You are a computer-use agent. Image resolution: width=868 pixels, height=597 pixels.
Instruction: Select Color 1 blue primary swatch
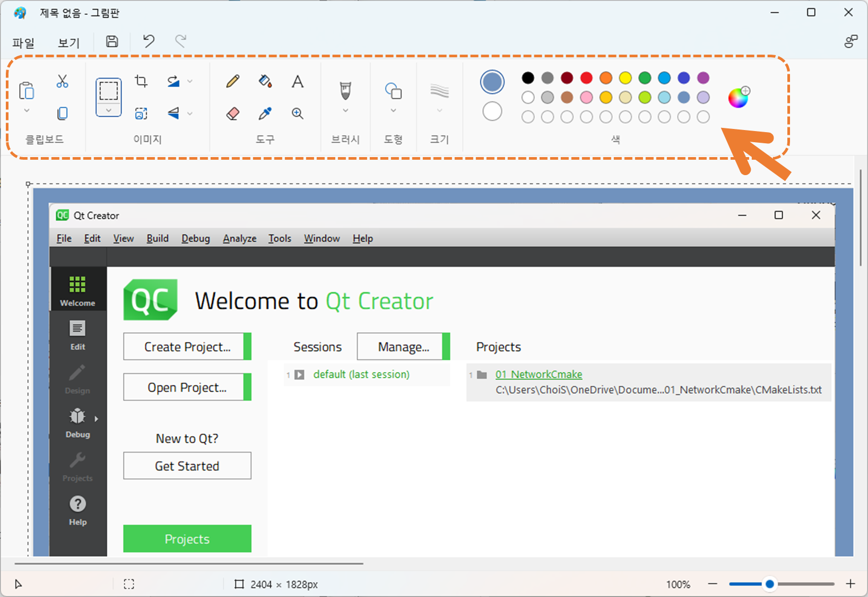(x=492, y=82)
